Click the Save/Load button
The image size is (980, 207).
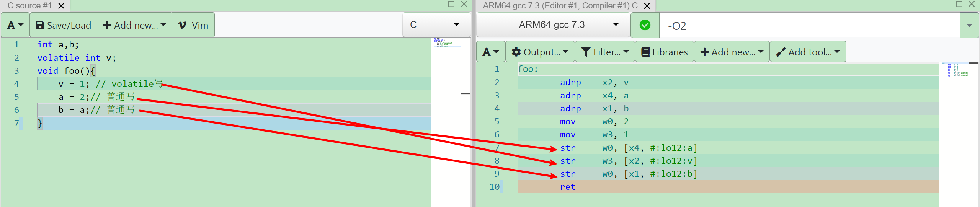pos(64,25)
